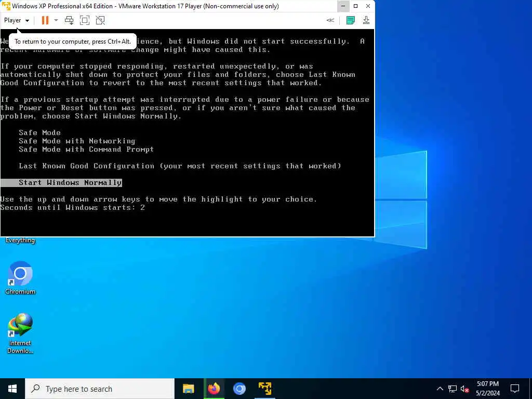
Task: Open Internet Download Manager desktop shortcut
Action: click(20, 333)
